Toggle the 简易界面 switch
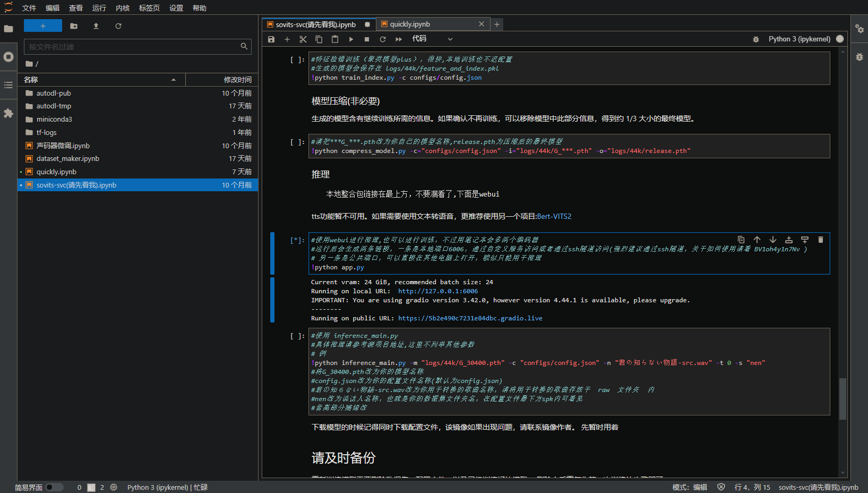This screenshot has height=493, width=868. pos(55,487)
